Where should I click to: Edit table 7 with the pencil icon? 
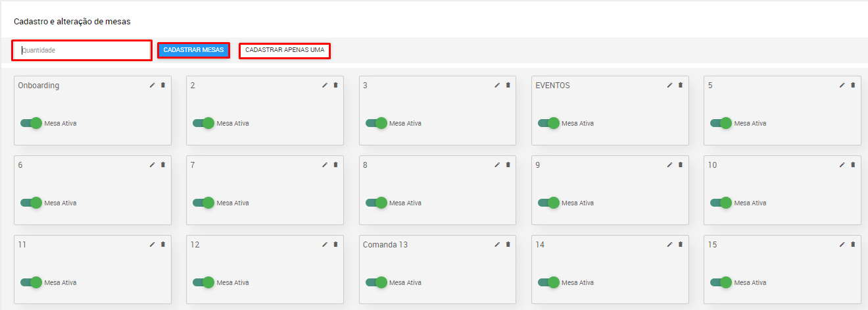pos(324,165)
